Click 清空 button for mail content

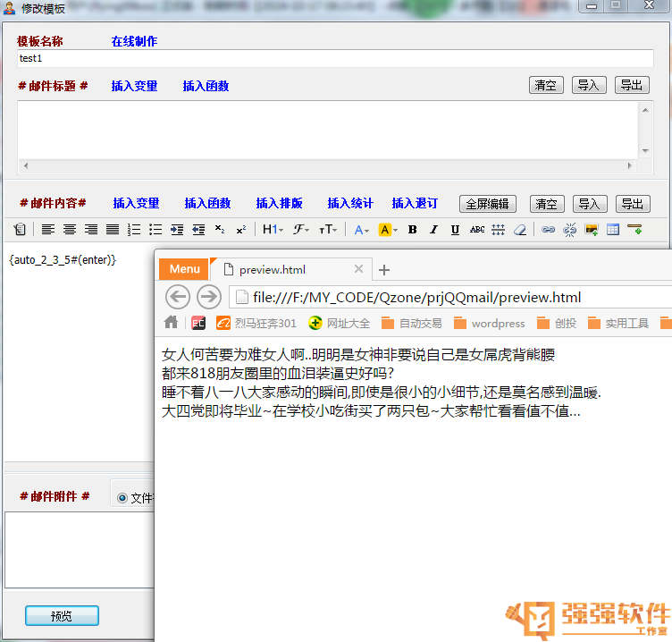[547, 204]
